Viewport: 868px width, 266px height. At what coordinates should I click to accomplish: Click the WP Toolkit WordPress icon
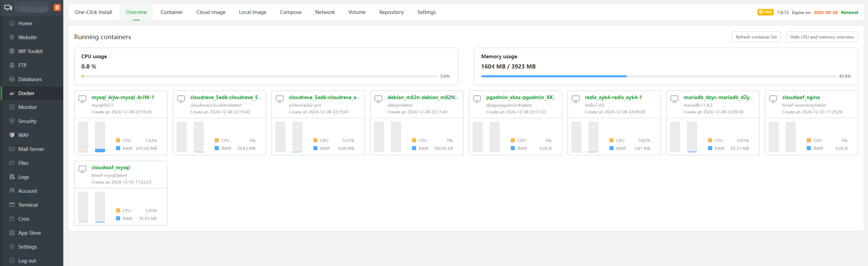[x=12, y=51]
